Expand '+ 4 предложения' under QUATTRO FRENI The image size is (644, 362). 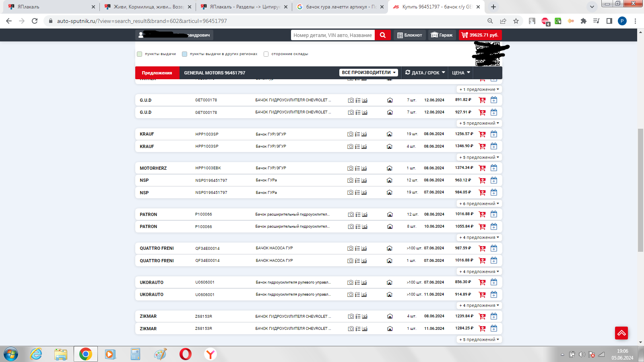point(479,271)
